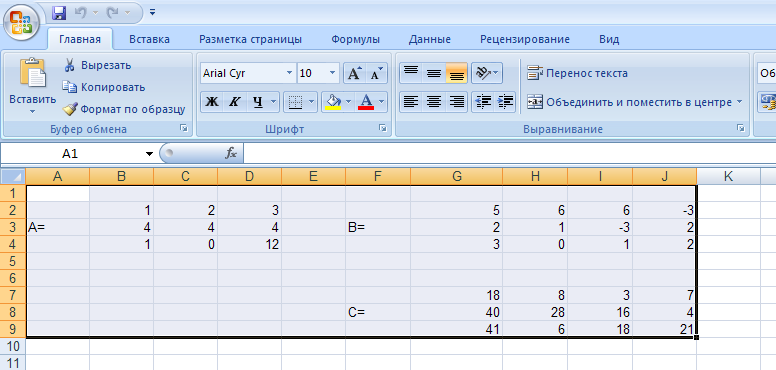Increase font size with large A icon

pos(354,73)
